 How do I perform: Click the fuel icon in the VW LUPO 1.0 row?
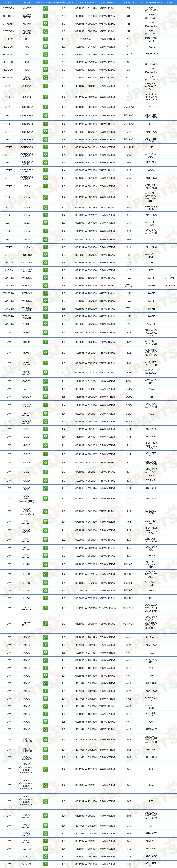click(45, 564)
